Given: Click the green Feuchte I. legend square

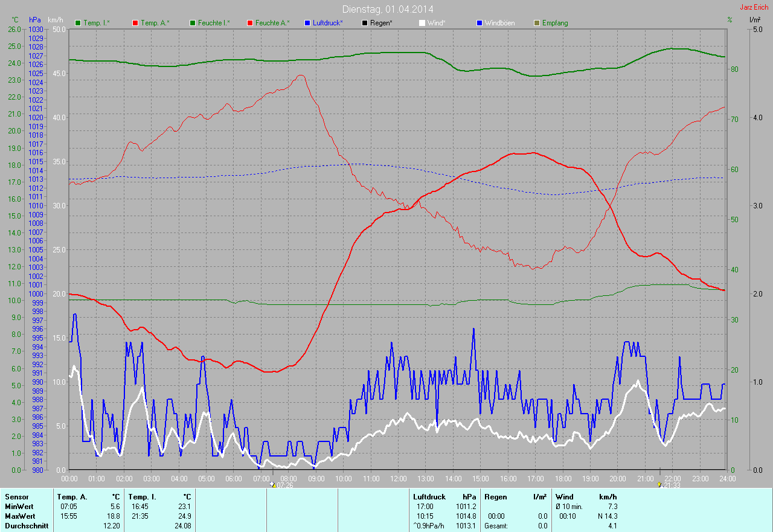Looking at the screenshot, I should pyautogui.click(x=193, y=23).
